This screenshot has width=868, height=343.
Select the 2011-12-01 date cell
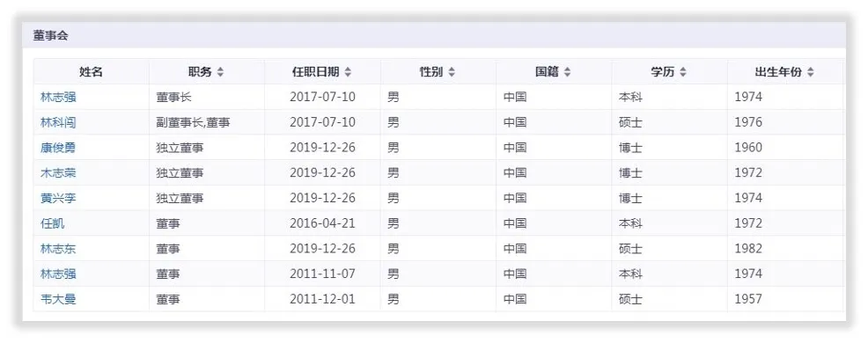pos(322,299)
